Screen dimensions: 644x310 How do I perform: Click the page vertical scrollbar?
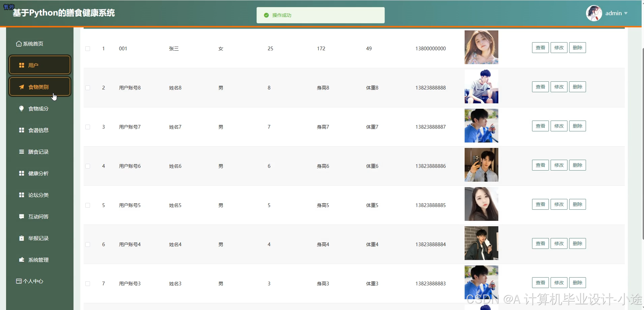[643, 144]
